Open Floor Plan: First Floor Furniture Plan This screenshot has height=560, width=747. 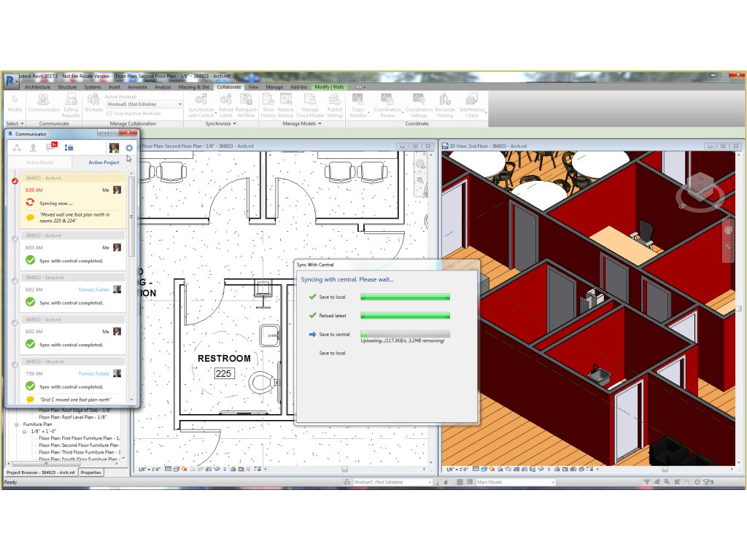point(80,438)
